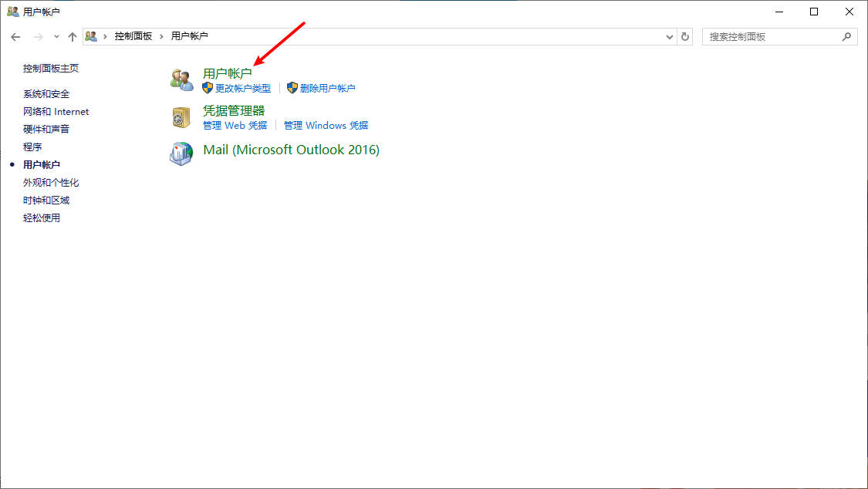
Task: Go back with the left arrow
Action: click(x=15, y=37)
